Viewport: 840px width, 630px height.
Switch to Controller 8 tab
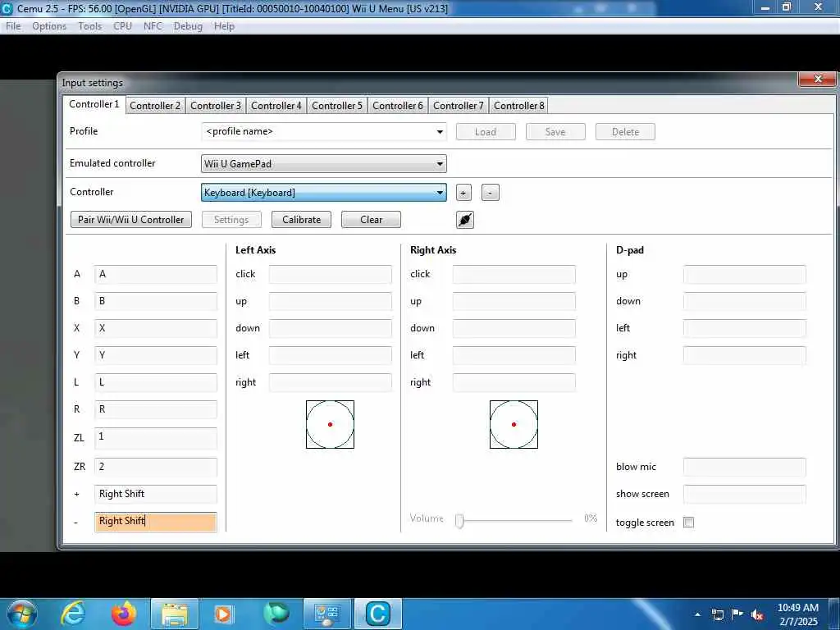pyautogui.click(x=518, y=106)
